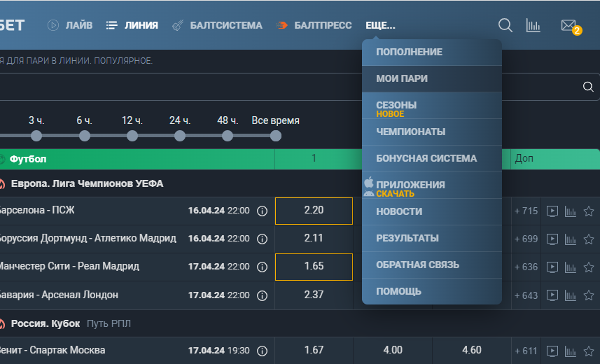
Task: Expand +699 additional markets
Action: coord(526,239)
